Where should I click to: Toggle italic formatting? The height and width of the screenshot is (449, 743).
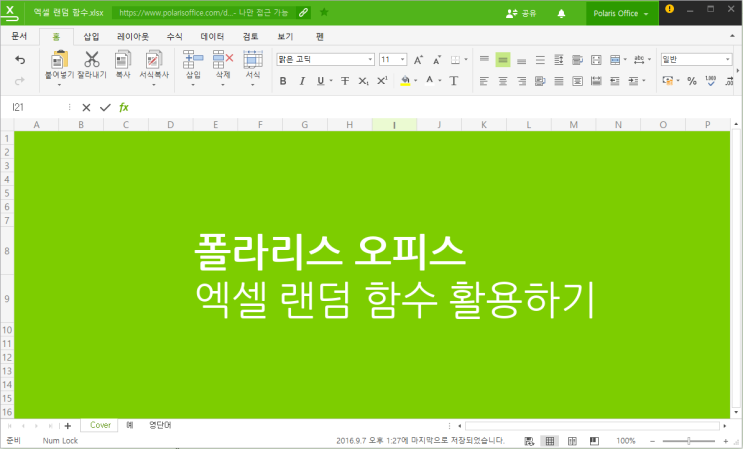coord(302,81)
